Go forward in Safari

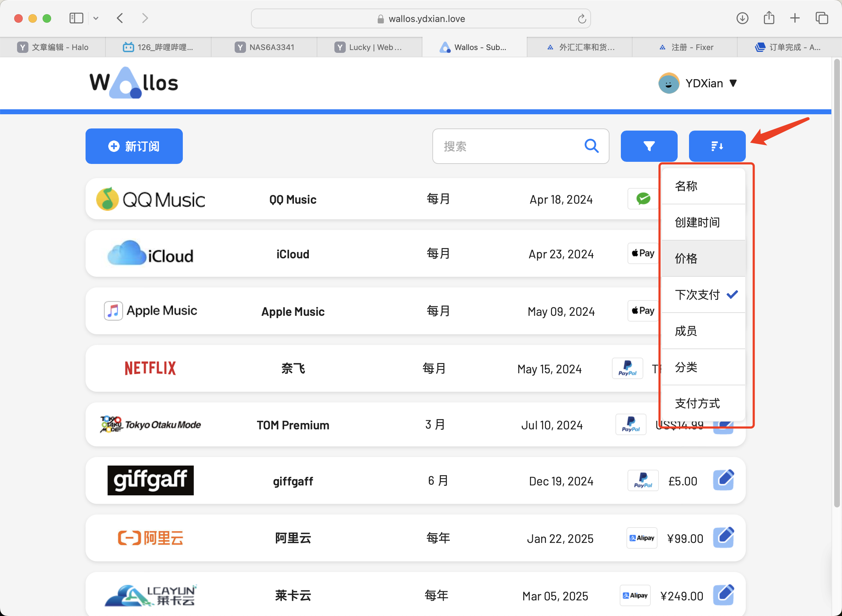145,18
